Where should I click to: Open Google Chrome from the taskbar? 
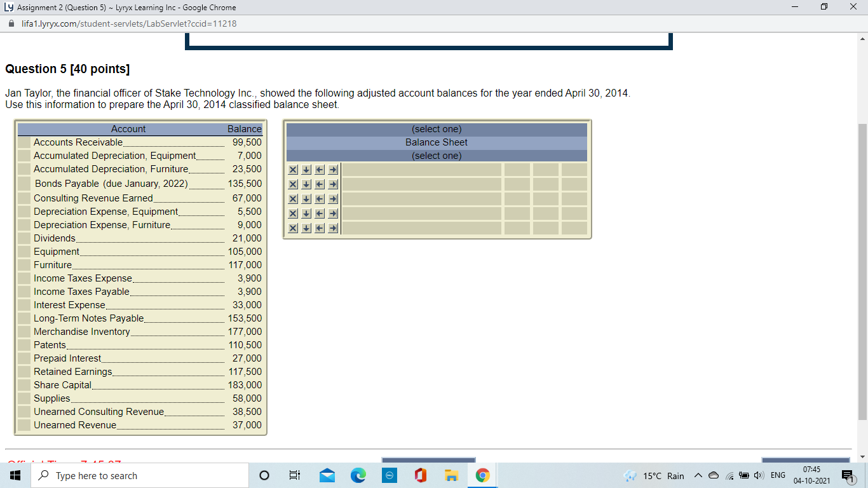[482, 475]
